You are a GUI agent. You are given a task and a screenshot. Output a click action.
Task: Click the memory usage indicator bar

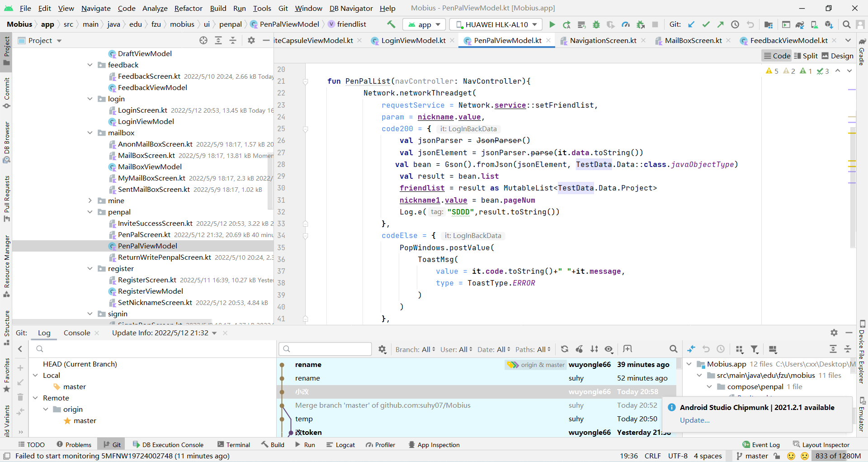838,456
